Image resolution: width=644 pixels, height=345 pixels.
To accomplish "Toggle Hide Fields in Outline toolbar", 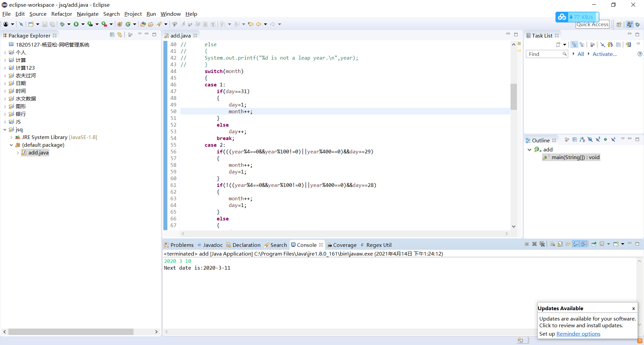I will 590,140.
